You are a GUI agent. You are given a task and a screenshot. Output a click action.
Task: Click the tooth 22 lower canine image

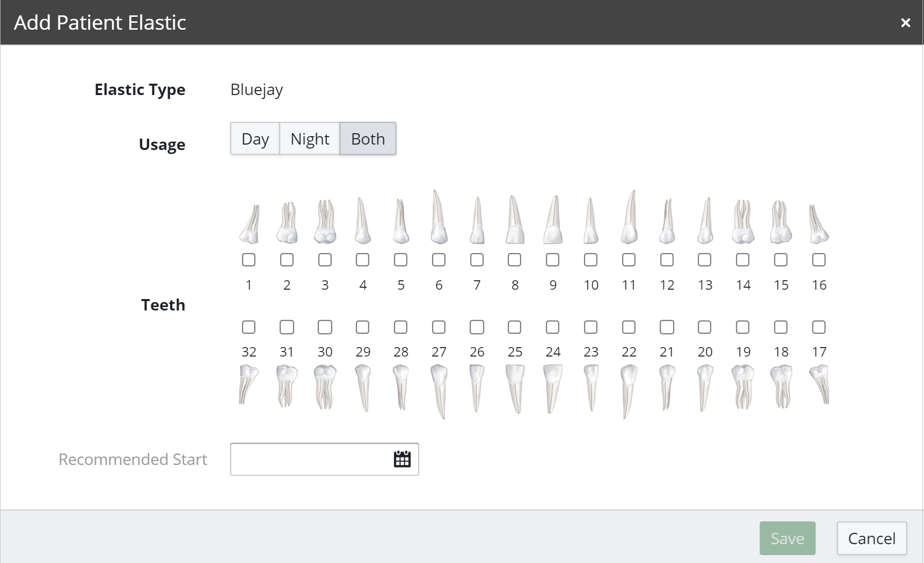point(629,392)
